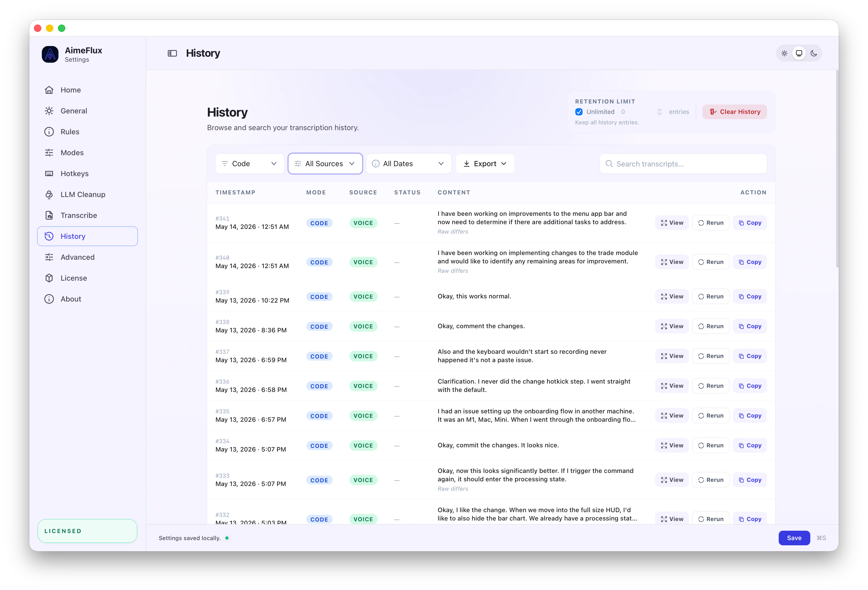The height and width of the screenshot is (590, 868).
Task: Open General settings in sidebar
Action: coord(87,111)
